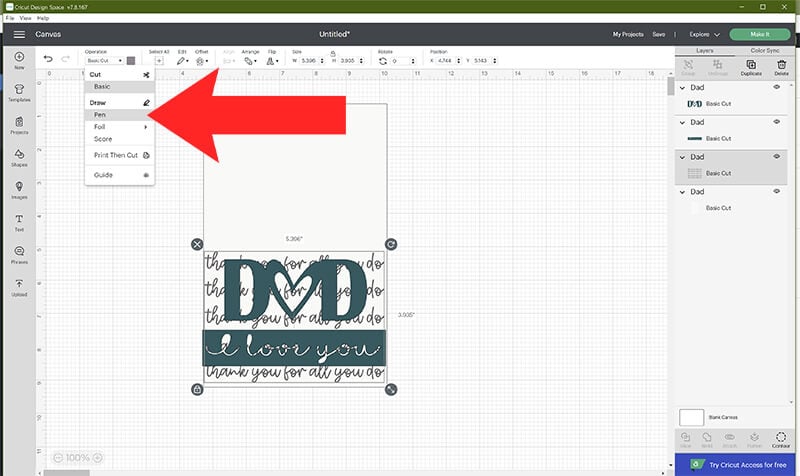Choose Print Then Cut operation
The image size is (800, 476).
point(120,155)
